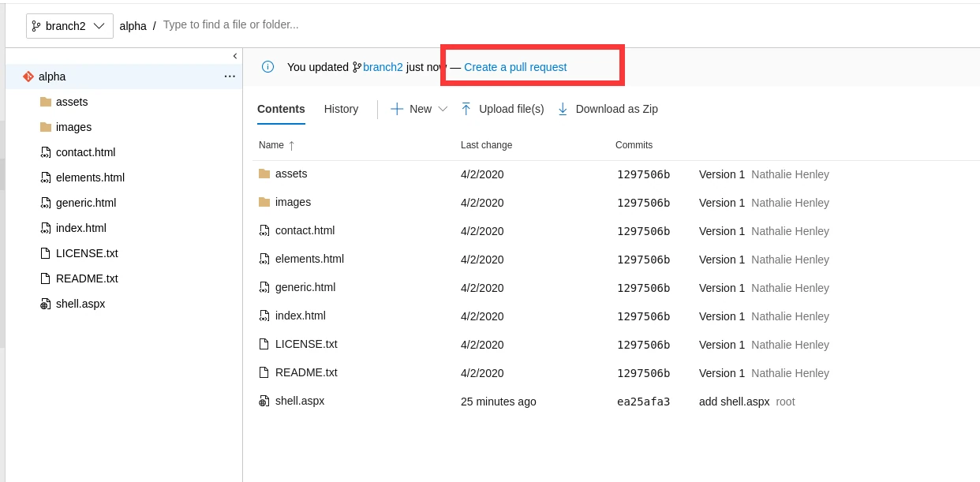
Task: Select index.html in the sidebar tree
Action: click(81, 228)
